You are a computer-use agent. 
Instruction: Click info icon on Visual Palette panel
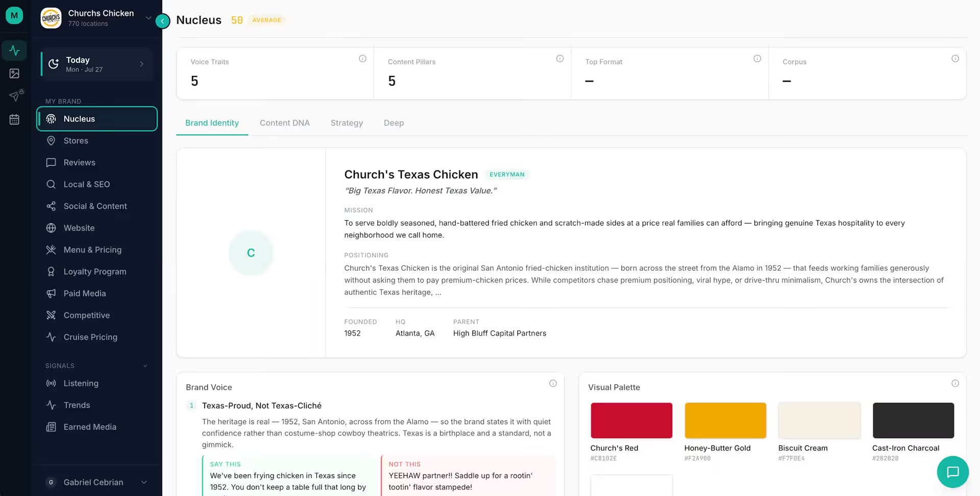point(955,383)
